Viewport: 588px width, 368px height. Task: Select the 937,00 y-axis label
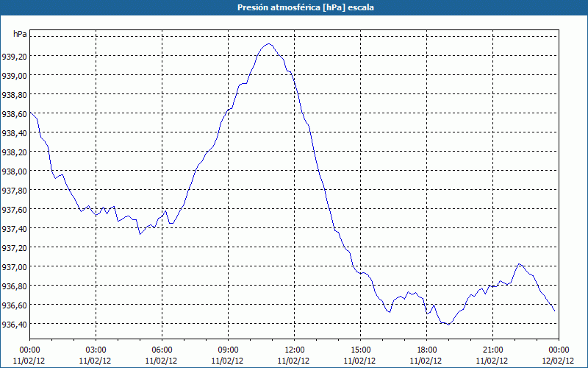(x=14, y=267)
